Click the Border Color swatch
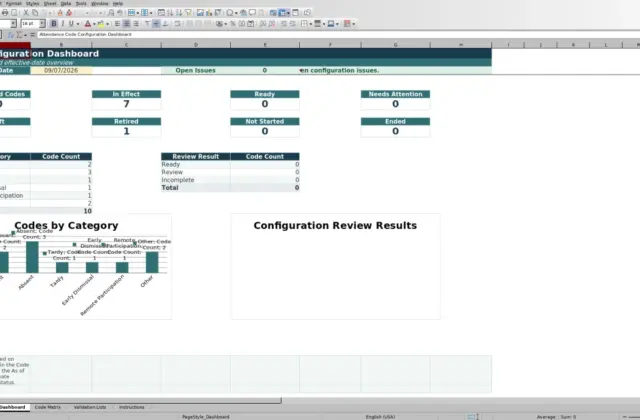The width and height of the screenshot is (640, 420). (331, 24)
